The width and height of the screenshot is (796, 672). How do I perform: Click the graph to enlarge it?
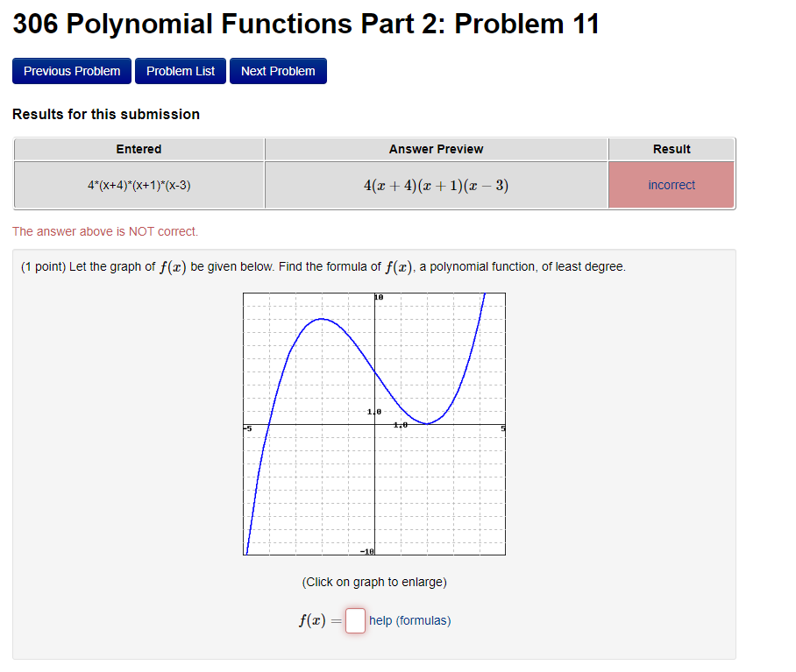click(373, 424)
